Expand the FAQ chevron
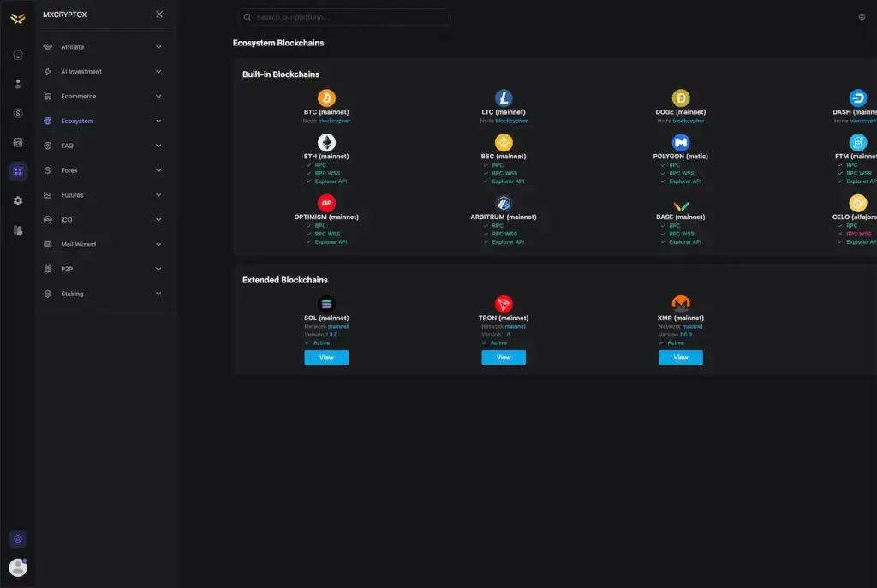Image resolution: width=877 pixels, height=588 pixels. pos(158,146)
